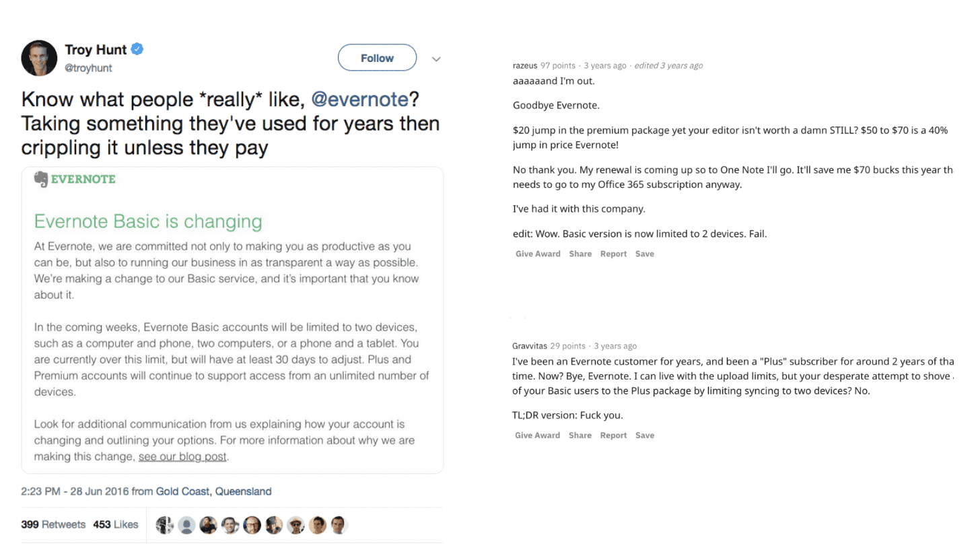Click the Evernote elephant logo icon
The width and height of the screenshot is (980, 560).
tap(40, 179)
